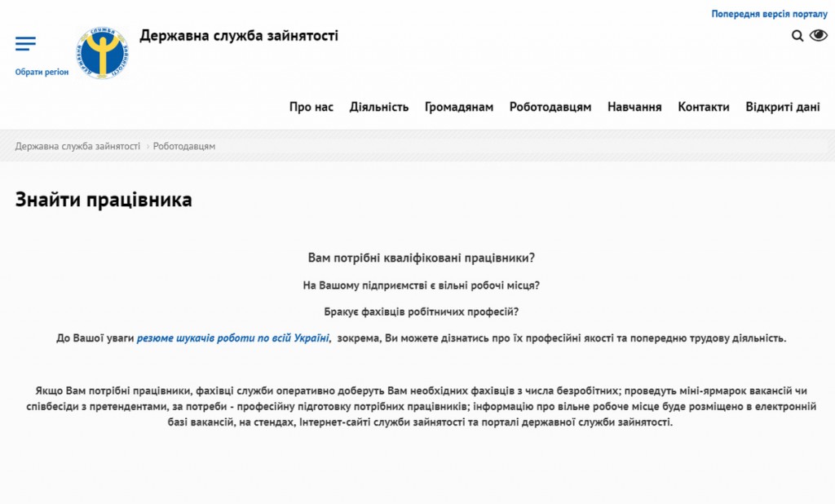Expand the "Діяльність" menu item

click(379, 107)
